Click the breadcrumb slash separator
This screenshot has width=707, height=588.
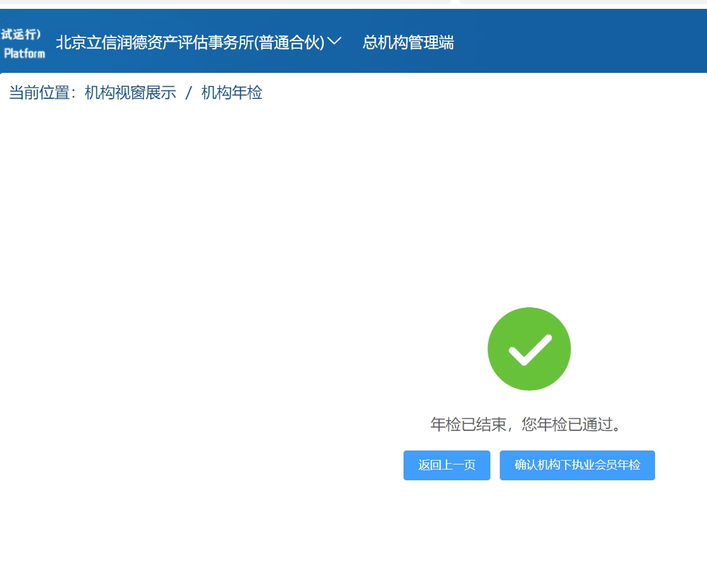[188, 93]
